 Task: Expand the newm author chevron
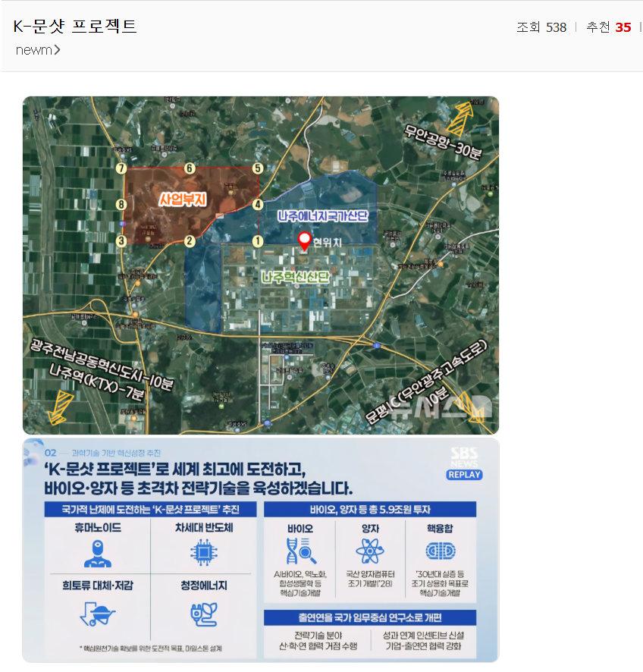pos(58,50)
